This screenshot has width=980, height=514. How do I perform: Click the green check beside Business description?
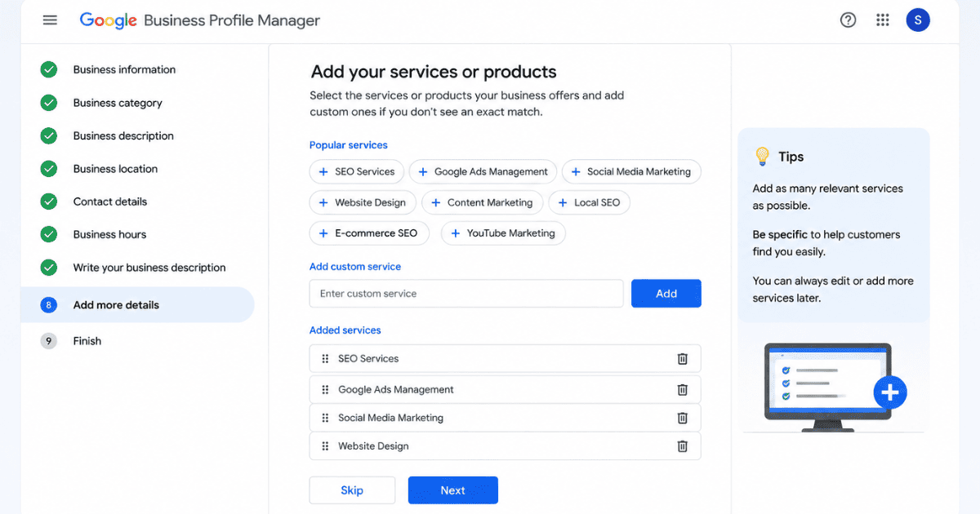(49, 135)
